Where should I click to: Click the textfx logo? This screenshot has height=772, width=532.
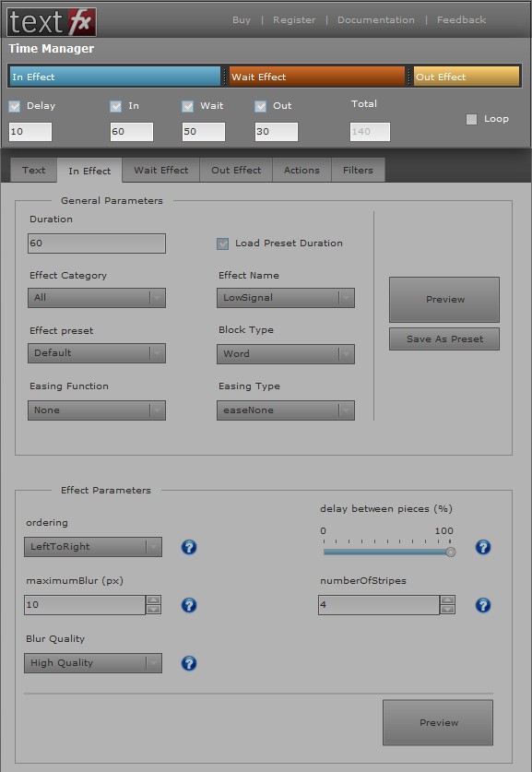(x=52, y=21)
